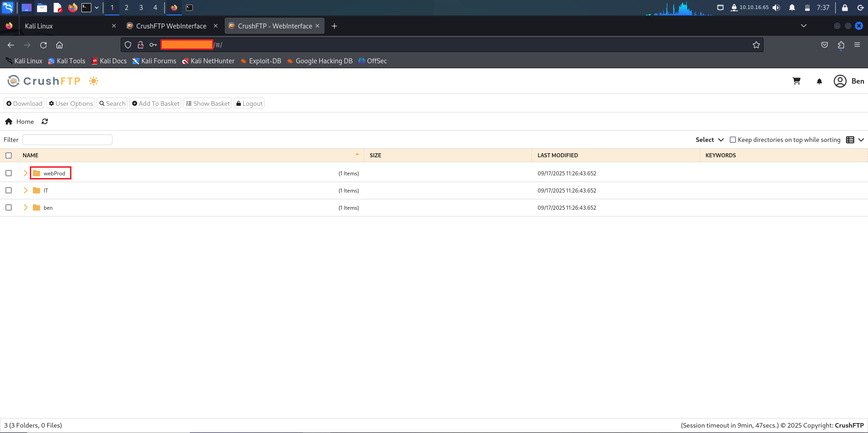The image size is (868, 433).
Task: Open the OffSec bookmark
Action: click(373, 61)
